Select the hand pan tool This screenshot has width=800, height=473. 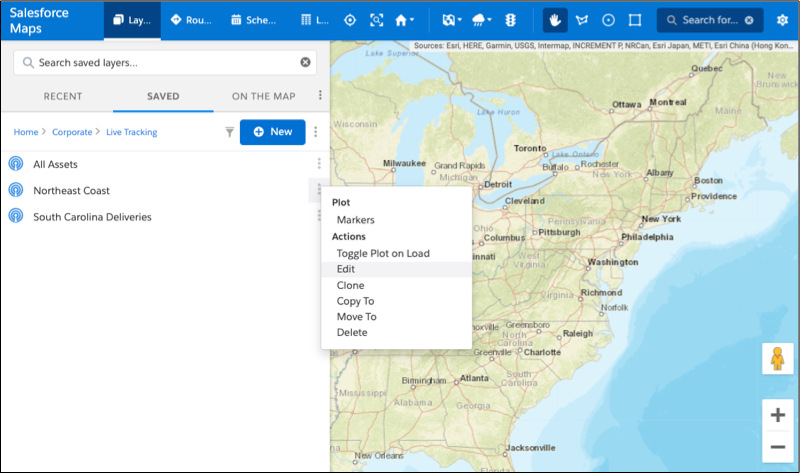pyautogui.click(x=556, y=20)
